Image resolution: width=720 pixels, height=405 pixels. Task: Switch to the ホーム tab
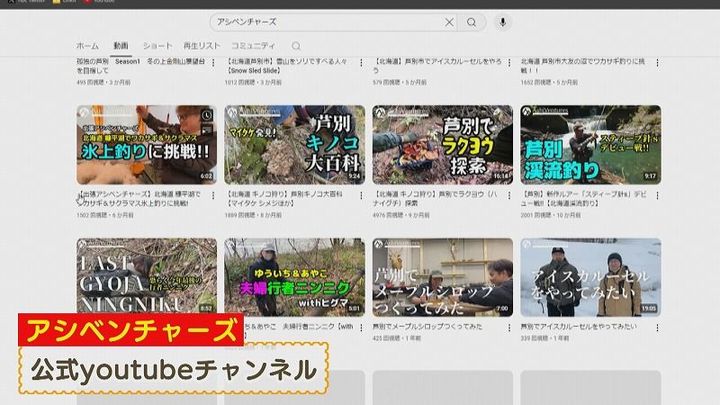click(x=88, y=46)
